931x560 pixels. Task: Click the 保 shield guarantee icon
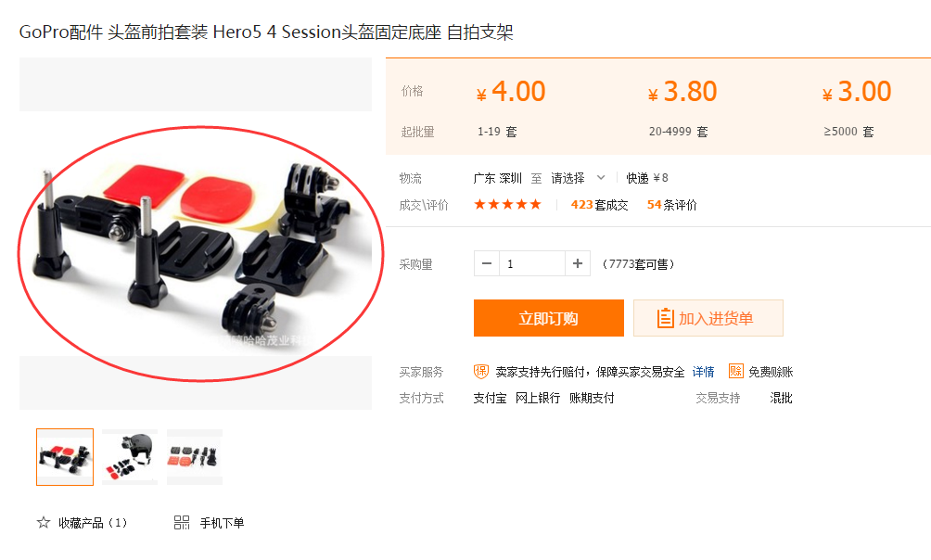pyautogui.click(x=481, y=372)
